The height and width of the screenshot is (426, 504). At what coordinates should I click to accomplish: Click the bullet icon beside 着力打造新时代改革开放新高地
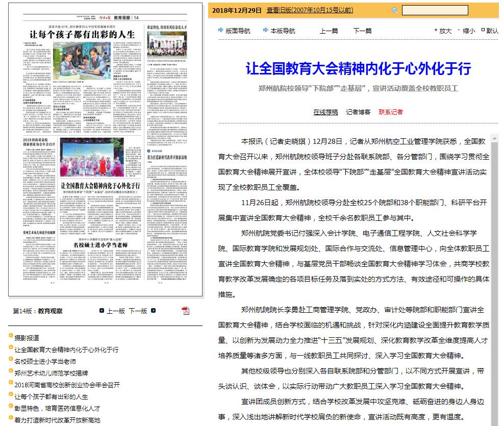[11, 418]
